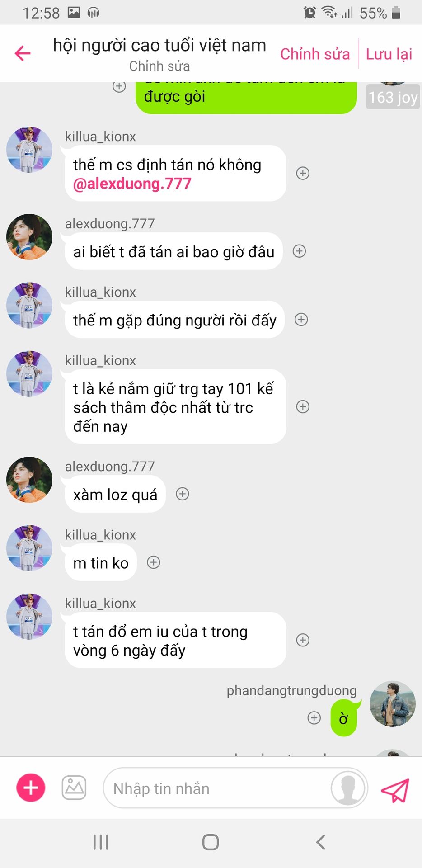Tap the pink paper plane send icon
This screenshot has height=868, width=422.
tap(395, 790)
